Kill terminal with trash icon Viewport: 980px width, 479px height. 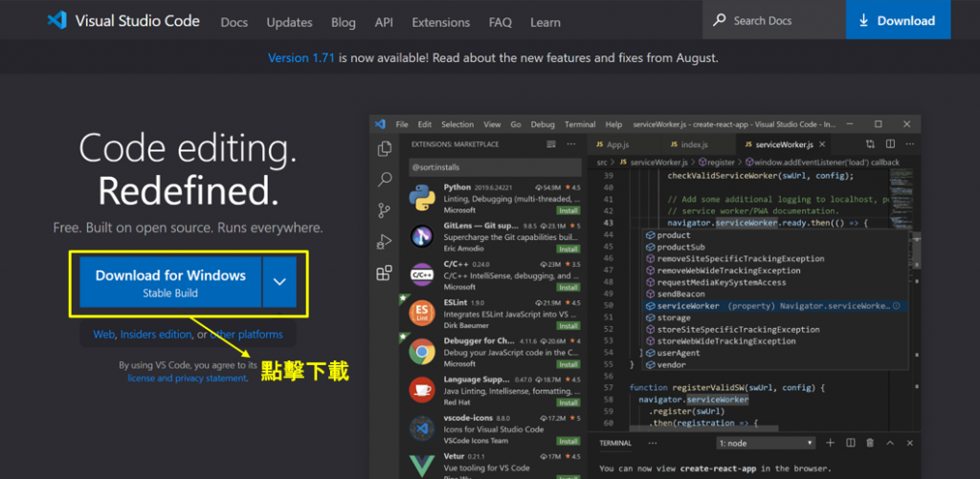pos(870,443)
